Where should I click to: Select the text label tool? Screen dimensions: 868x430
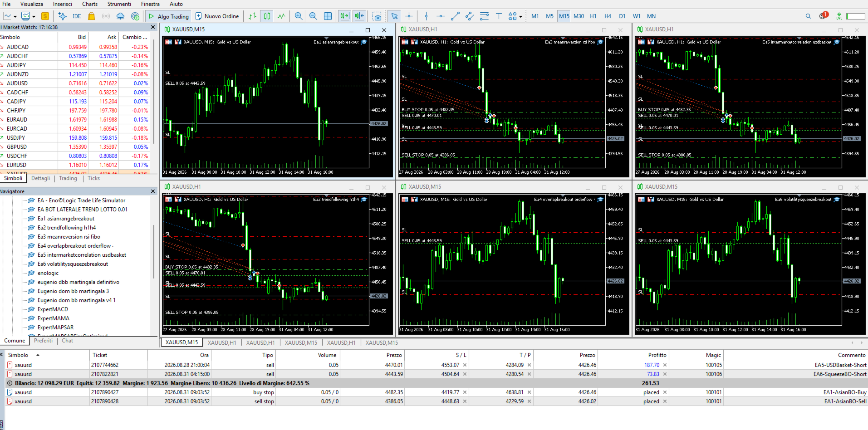[499, 16]
